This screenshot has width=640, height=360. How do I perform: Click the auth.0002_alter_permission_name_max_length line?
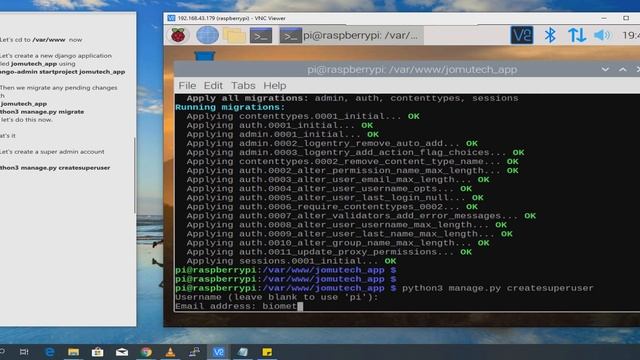pos(352,171)
